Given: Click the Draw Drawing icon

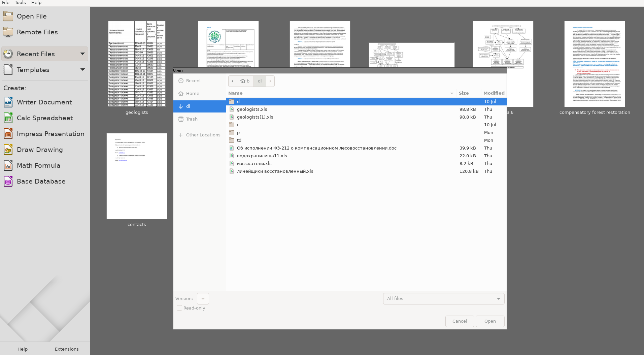Looking at the screenshot, I should (x=8, y=150).
